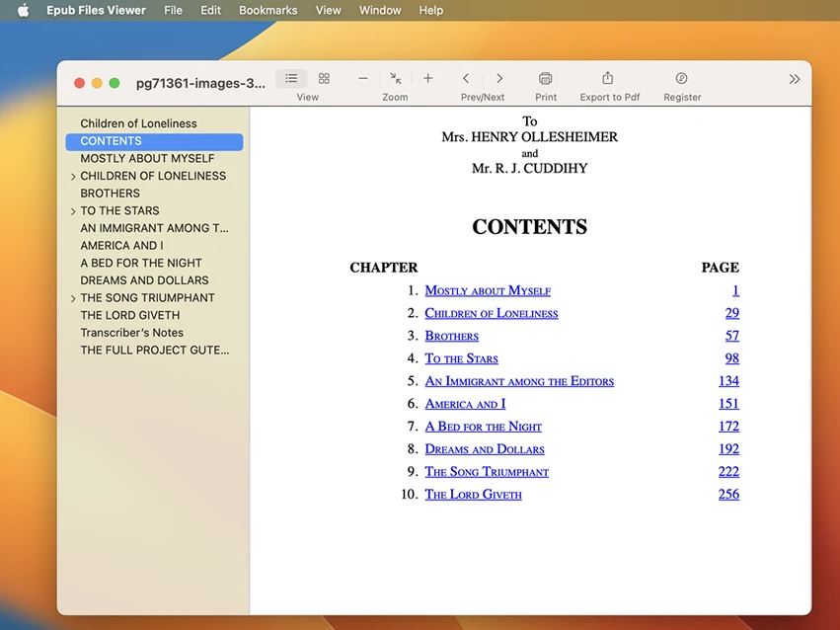Viewport: 840px width, 630px height.
Task: Click the fit-to-window zoom icon
Action: click(395, 76)
